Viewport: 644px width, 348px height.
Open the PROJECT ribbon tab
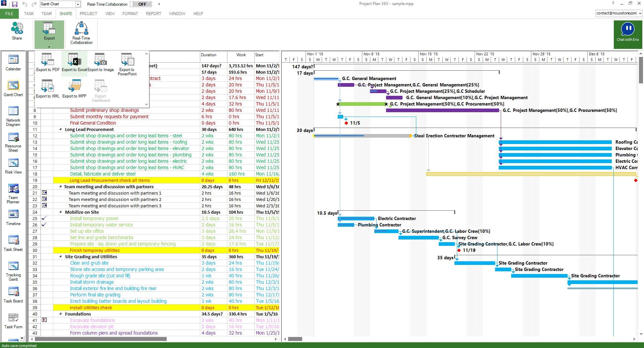tap(89, 14)
